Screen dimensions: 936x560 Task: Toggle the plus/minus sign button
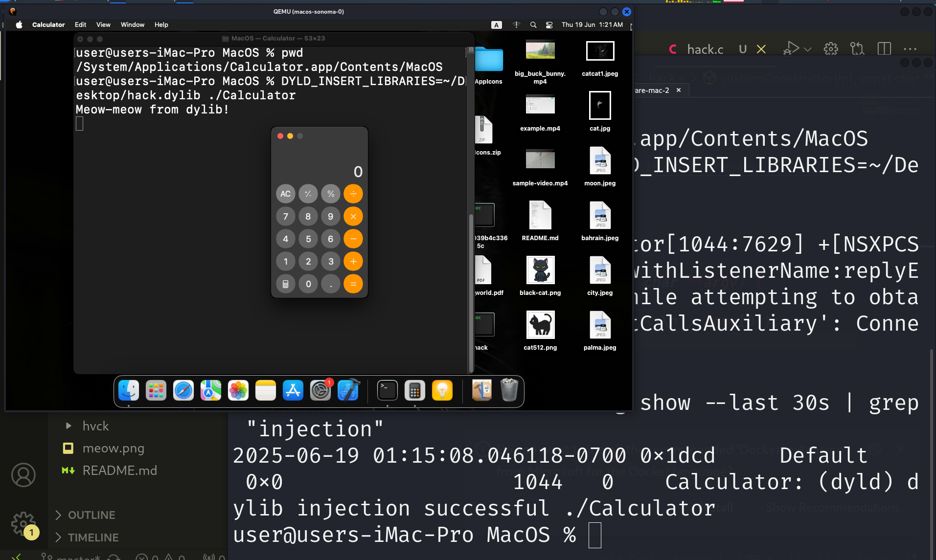308,194
